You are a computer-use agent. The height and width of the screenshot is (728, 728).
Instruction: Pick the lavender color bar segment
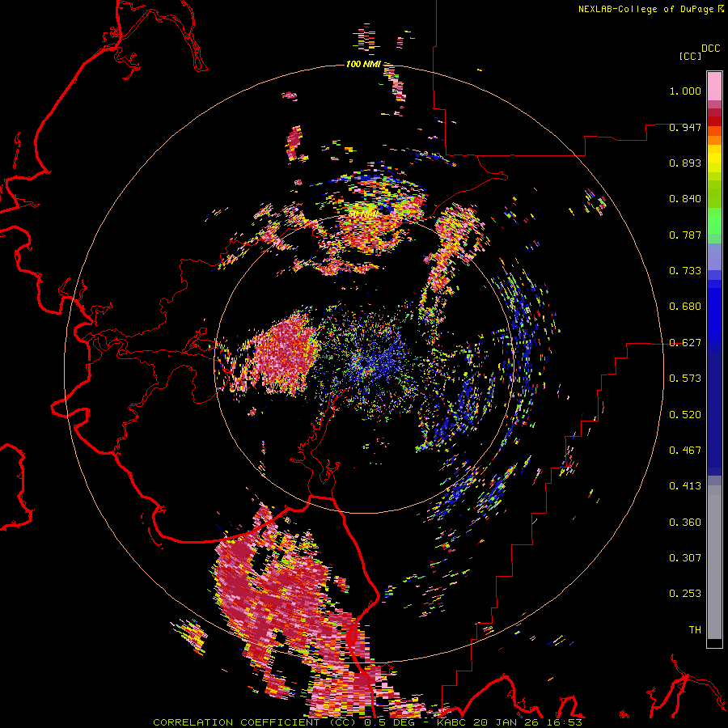[x=714, y=258]
